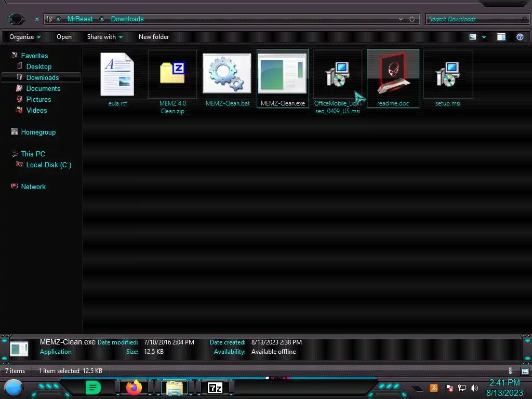Click Downloads in the address path
This screenshot has width=532, height=399.
coord(127,19)
